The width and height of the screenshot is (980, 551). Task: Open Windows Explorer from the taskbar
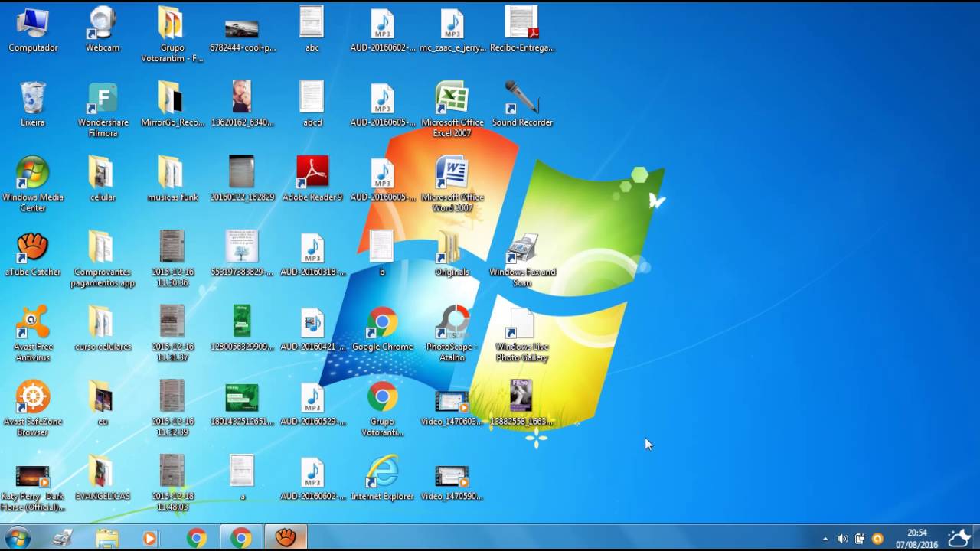pyautogui.click(x=107, y=538)
